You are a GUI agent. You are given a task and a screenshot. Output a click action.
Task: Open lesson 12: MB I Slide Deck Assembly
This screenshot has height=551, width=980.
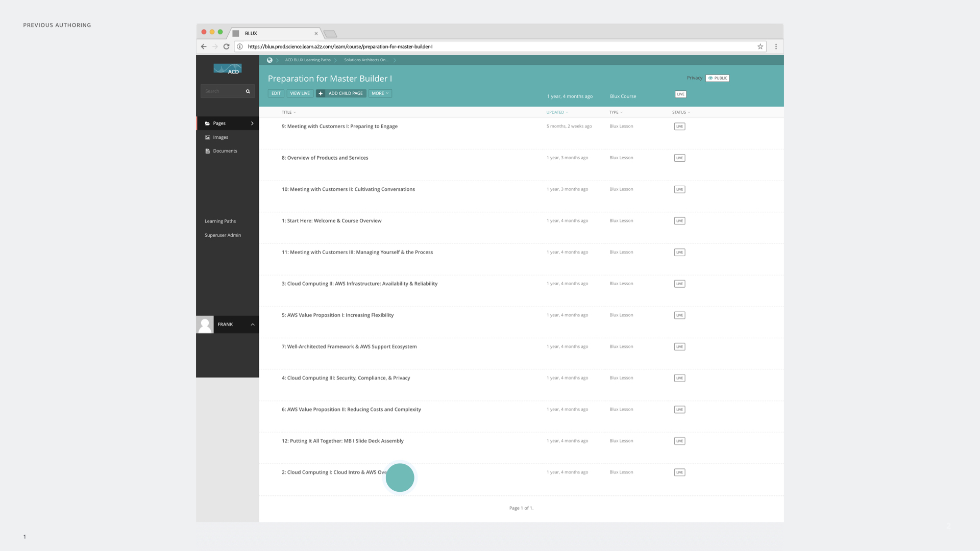click(x=342, y=441)
